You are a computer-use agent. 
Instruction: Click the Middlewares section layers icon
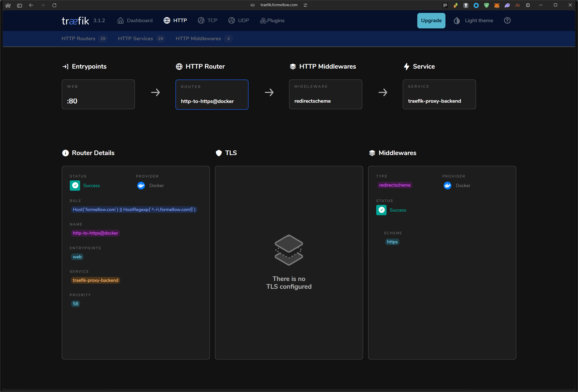[372, 153]
